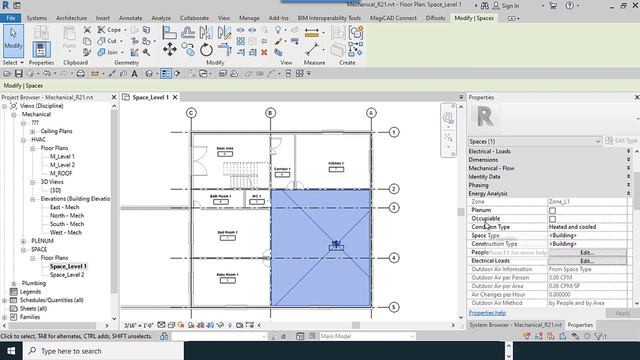Click the Copy tool in Modify panel
640x360 pixels.
(188, 49)
